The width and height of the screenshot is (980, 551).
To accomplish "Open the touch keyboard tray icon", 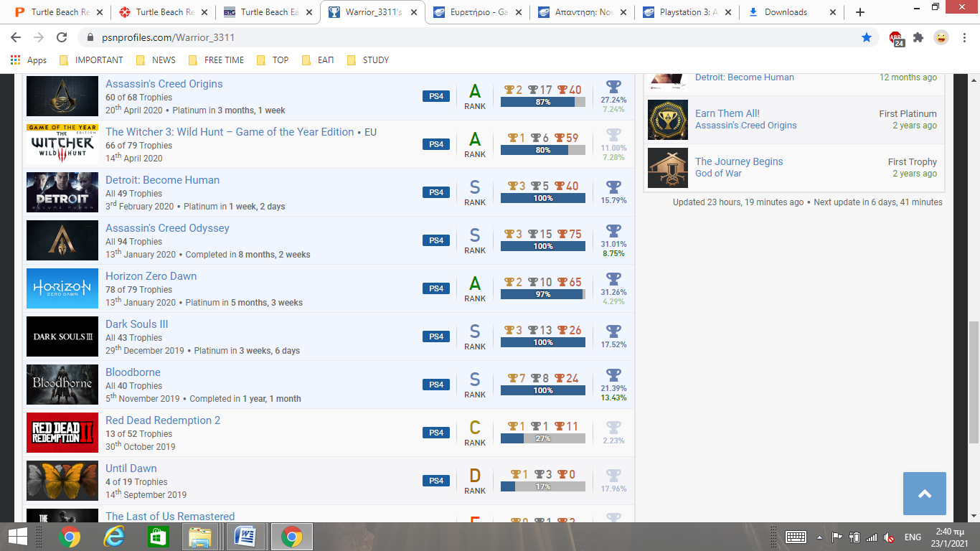I will click(796, 537).
